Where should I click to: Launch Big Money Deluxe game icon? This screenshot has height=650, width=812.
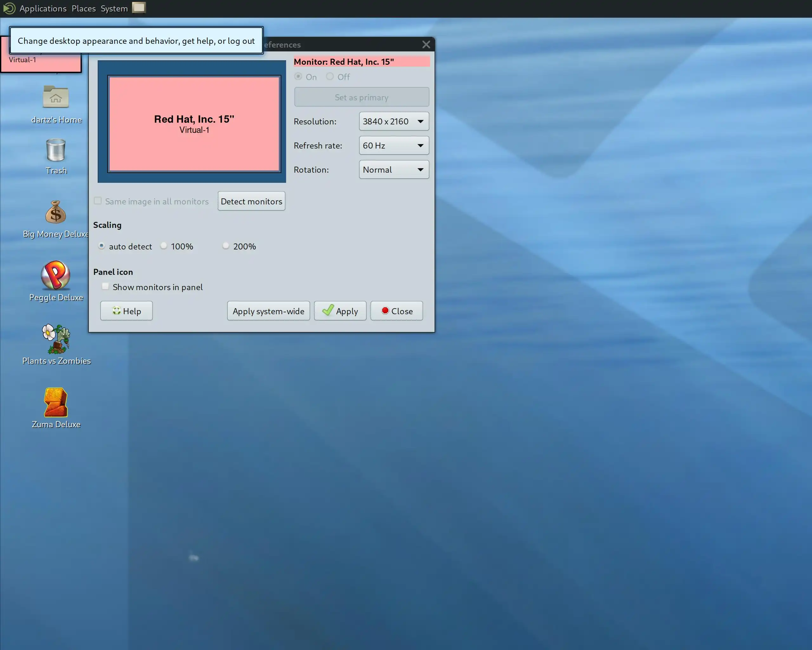click(56, 213)
